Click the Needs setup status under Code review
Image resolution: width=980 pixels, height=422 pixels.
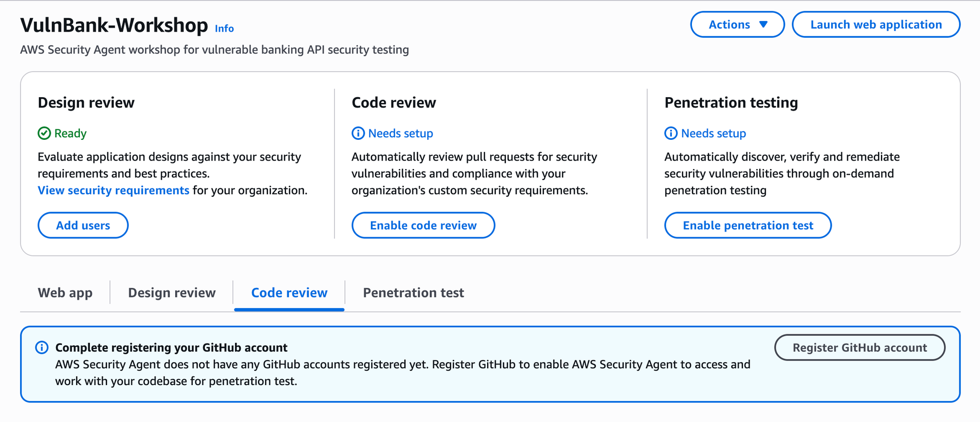[x=401, y=133]
